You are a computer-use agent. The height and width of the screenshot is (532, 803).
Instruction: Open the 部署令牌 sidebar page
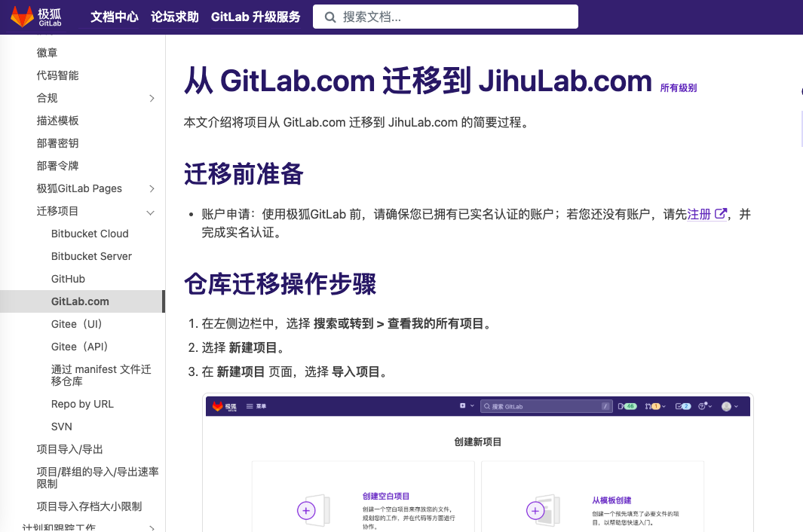57,165
